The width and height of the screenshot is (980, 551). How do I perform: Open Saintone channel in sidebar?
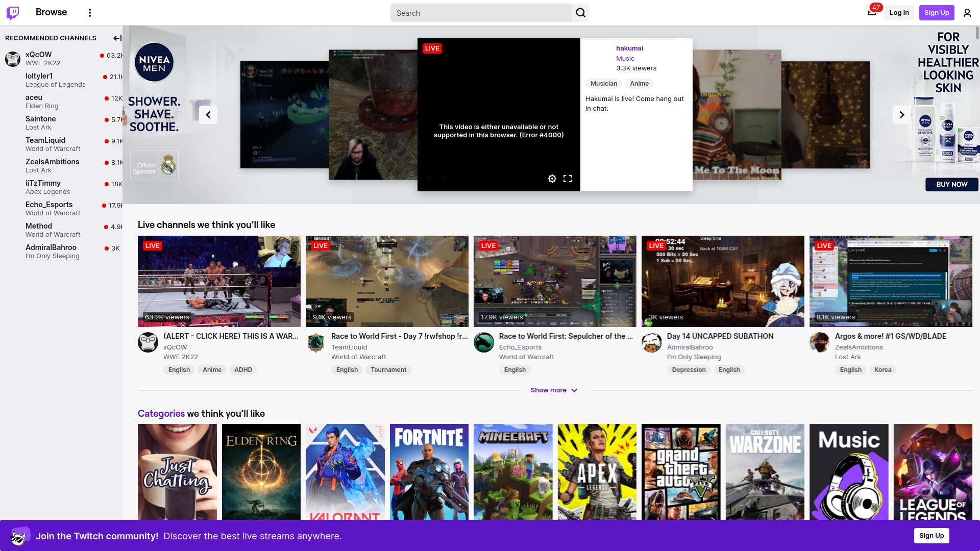point(62,123)
